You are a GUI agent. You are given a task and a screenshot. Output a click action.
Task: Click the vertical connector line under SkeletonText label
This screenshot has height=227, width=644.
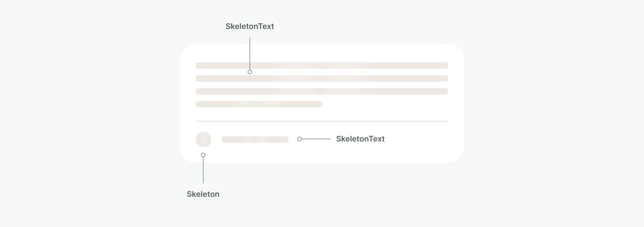point(250,53)
